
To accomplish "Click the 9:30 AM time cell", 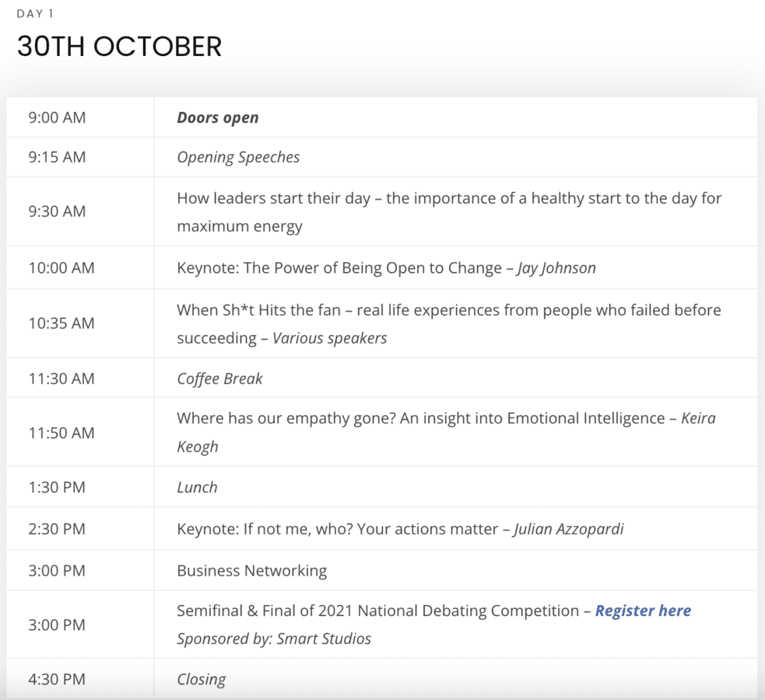I will pos(80,212).
